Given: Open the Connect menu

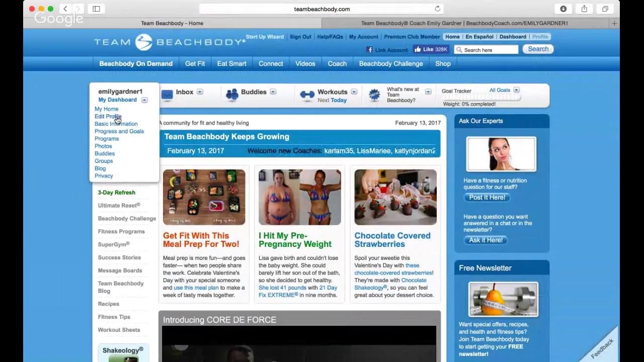Looking at the screenshot, I should click(271, 64).
